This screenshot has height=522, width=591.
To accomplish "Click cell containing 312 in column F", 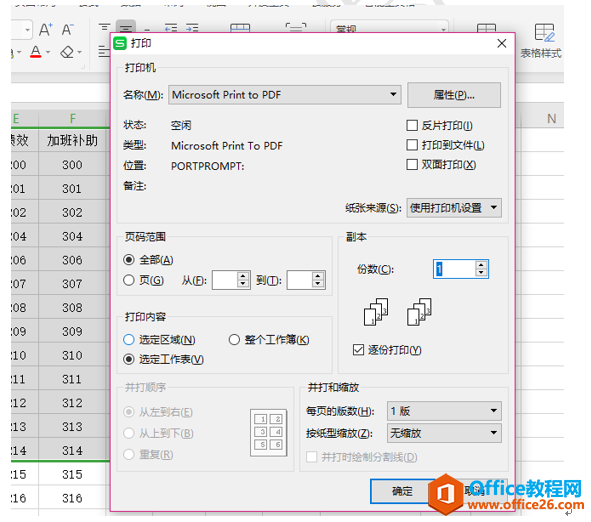I will coord(72,403).
